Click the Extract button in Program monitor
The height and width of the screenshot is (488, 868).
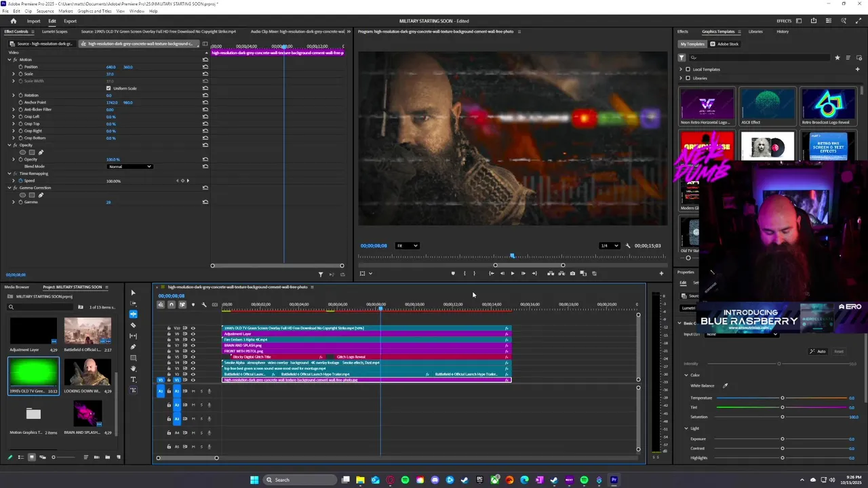pyautogui.click(x=561, y=273)
